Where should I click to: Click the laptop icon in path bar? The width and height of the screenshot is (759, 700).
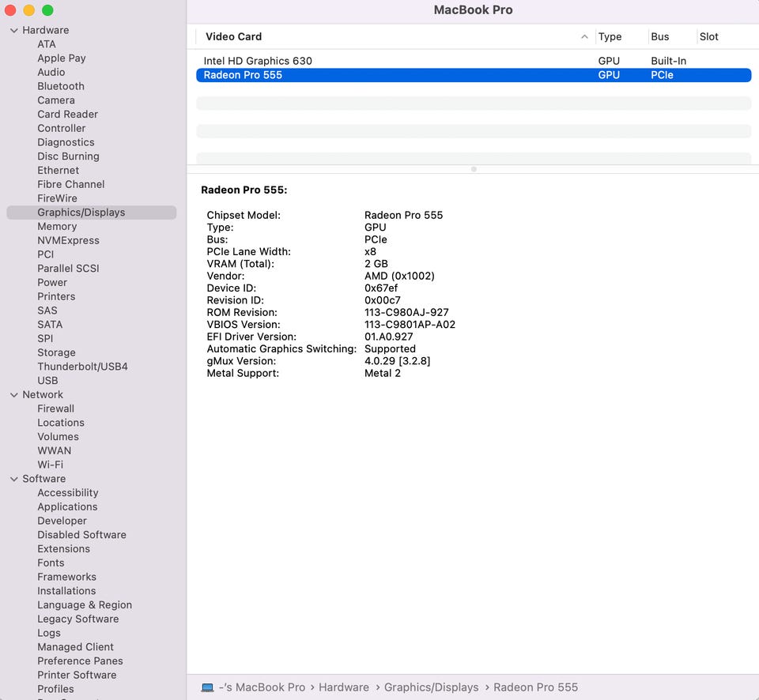(x=208, y=687)
